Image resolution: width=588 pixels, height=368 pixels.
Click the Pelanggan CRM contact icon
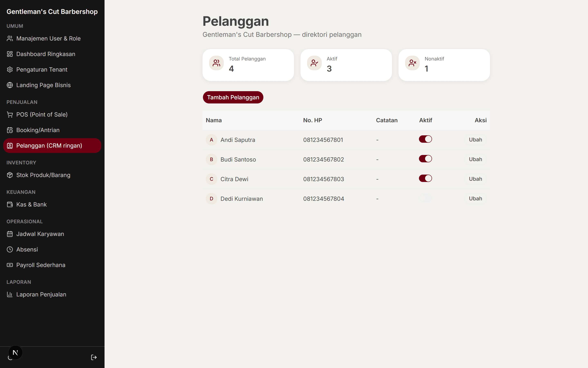tap(10, 146)
